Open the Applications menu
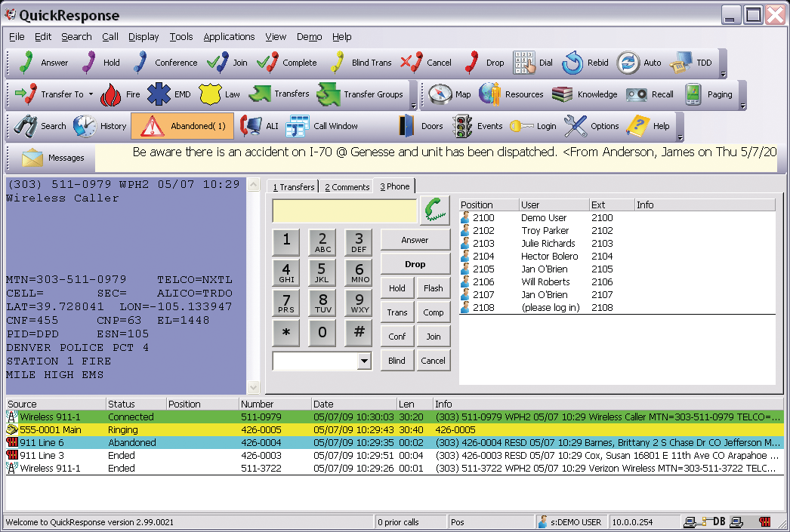 (229, 36)
